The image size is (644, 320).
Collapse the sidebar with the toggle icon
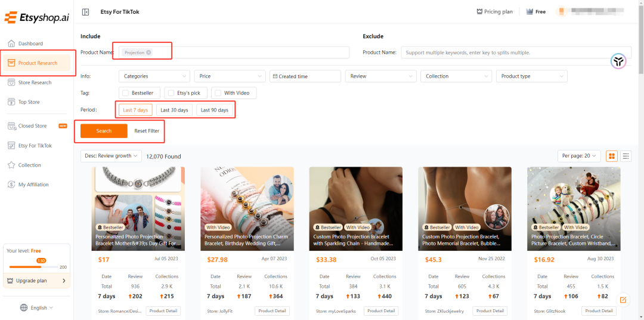(x=85, y=12)
